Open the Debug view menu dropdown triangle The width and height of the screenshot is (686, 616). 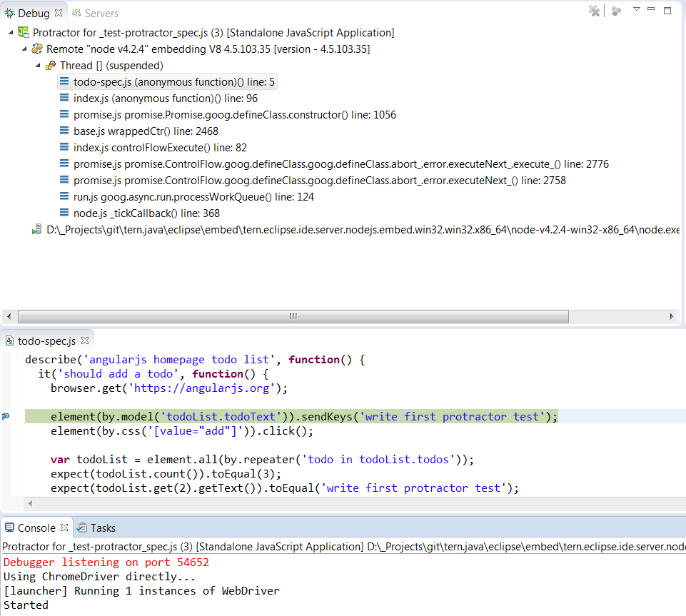tap(635, 10)
